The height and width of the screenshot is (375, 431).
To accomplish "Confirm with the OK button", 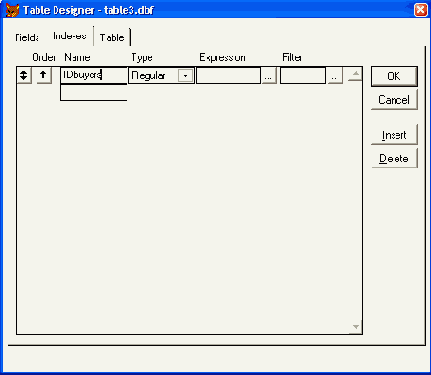I will [394, 76].
